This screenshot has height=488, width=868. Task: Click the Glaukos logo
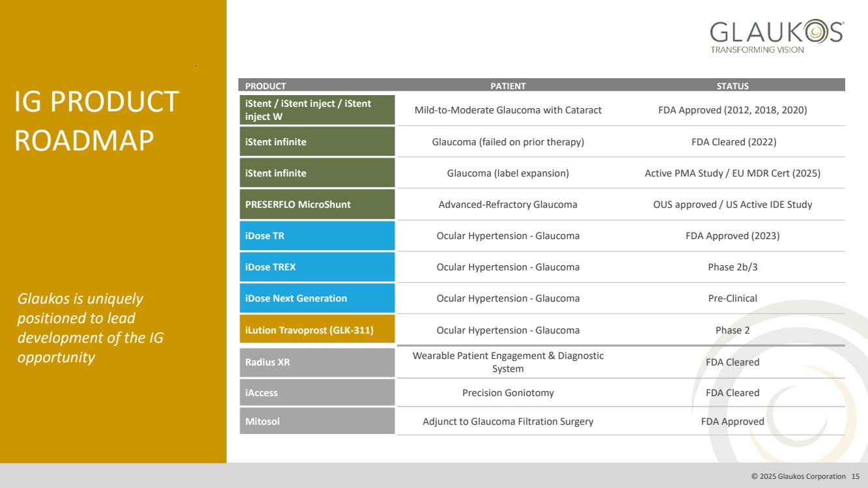pos(776,36)
